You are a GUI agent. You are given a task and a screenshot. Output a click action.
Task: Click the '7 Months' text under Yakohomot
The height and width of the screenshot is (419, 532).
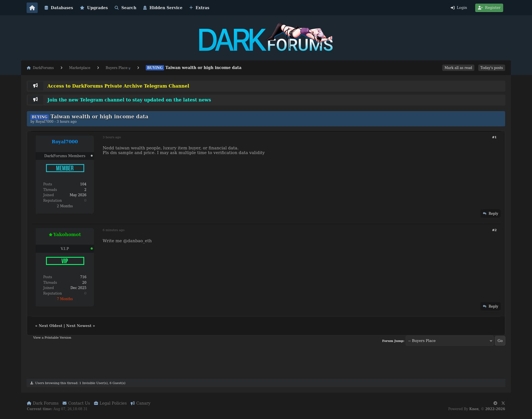[65, 299]
